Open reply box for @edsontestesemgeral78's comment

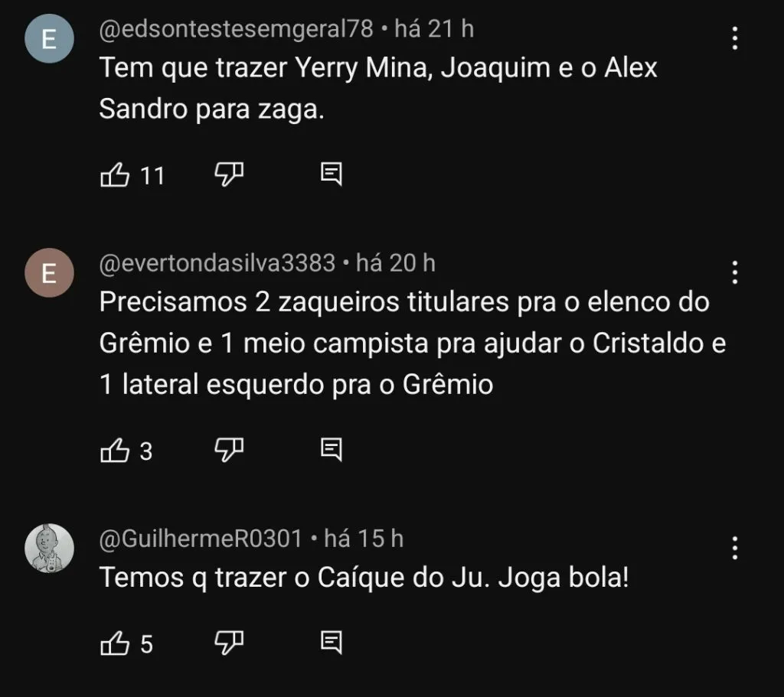click(x=331, y=174)
